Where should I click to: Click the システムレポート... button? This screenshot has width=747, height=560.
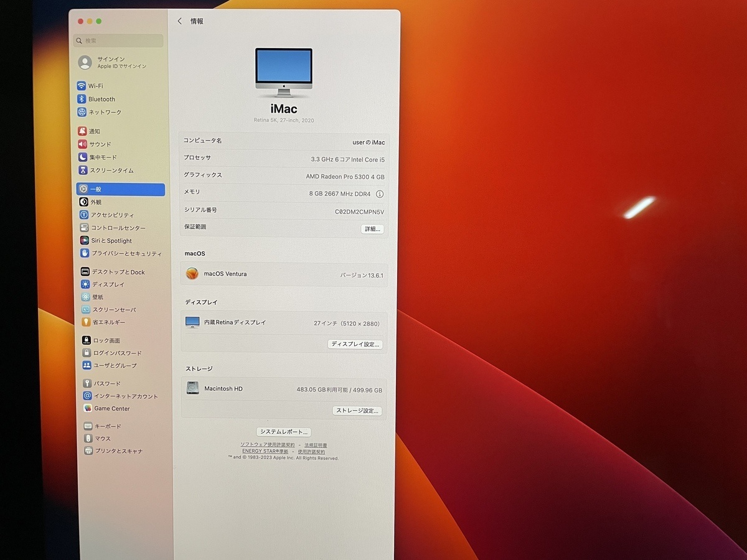pyautogui.click(x=284, y=432)
